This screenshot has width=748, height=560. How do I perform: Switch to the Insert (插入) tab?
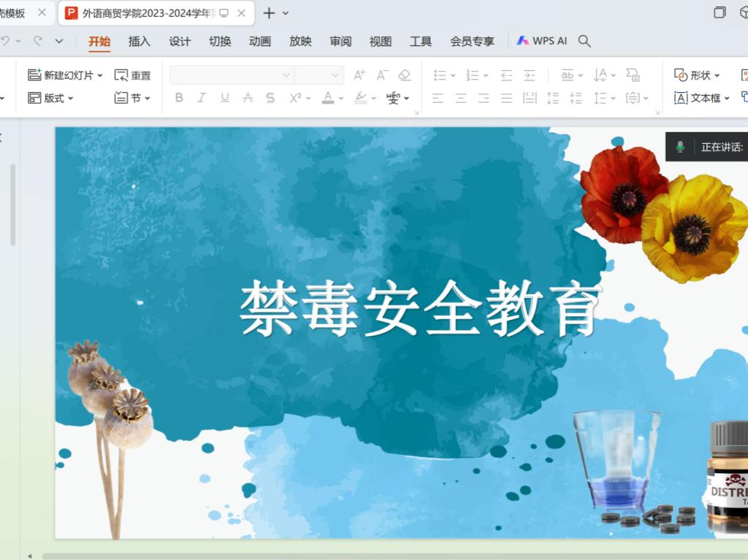(x=139, y=42)
